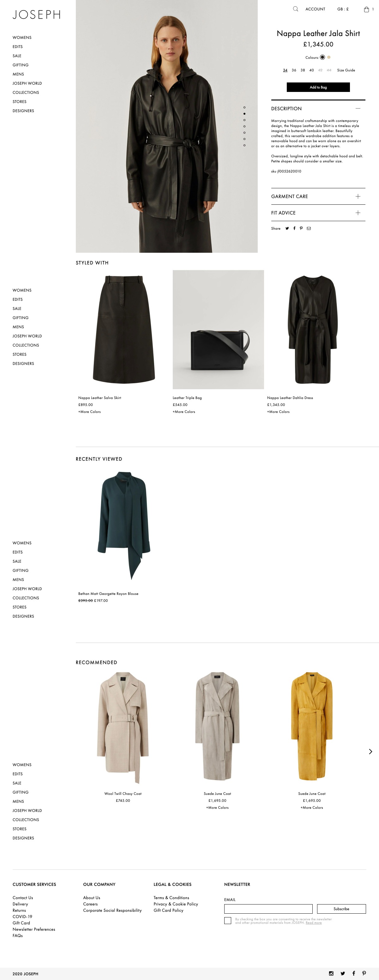
Task: Tick the newsletter consent checkbox
Action: pos(228,920)
